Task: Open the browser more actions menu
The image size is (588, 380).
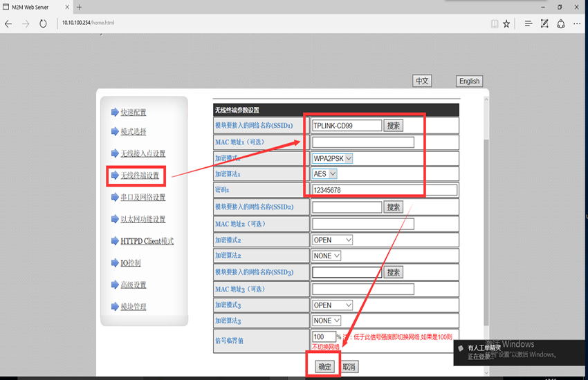Action: (578, 23)
